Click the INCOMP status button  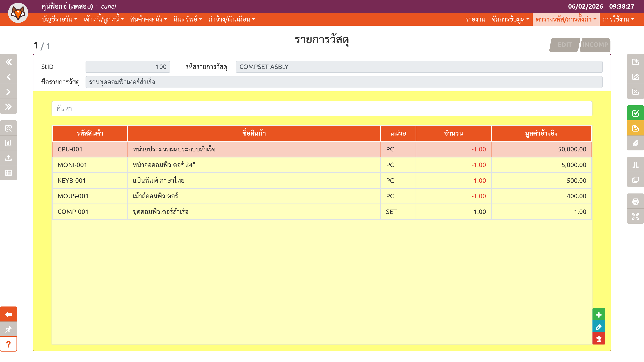pyautogui.click(x=595, y=45)
